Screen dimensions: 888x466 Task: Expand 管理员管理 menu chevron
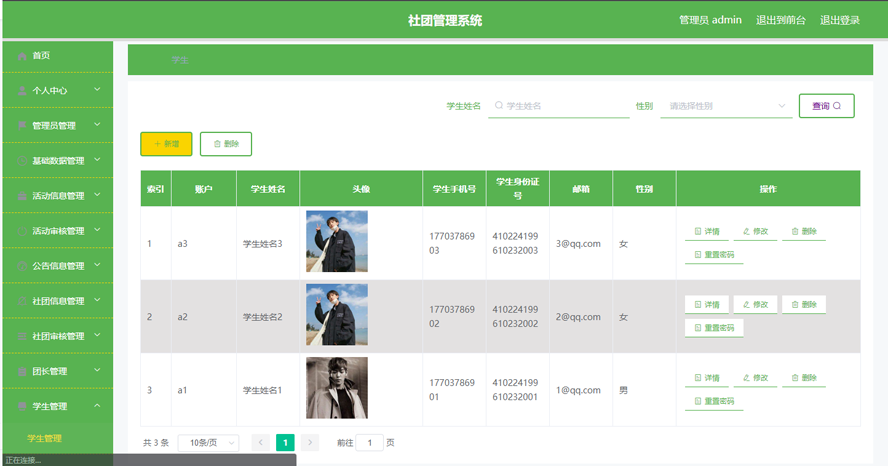[x=97, y=125]
